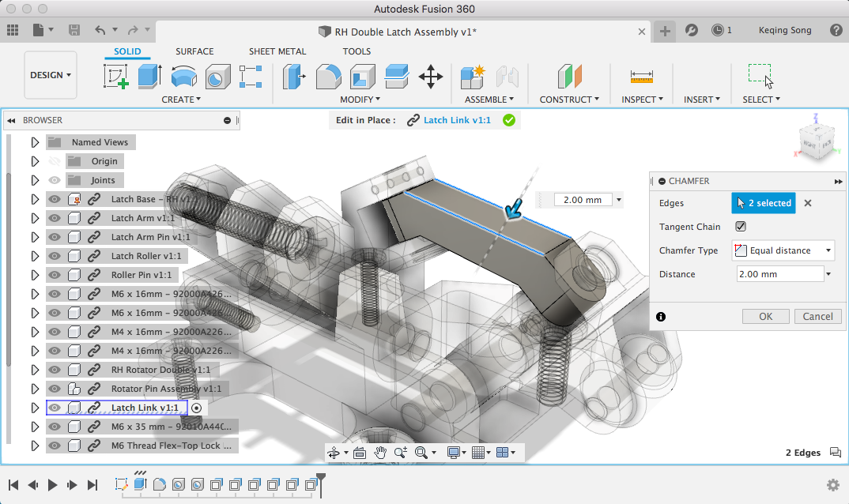Screen dimensions: 849x504
Task: Switch to the SHEET METAL tab
Action: coord(277,51)
